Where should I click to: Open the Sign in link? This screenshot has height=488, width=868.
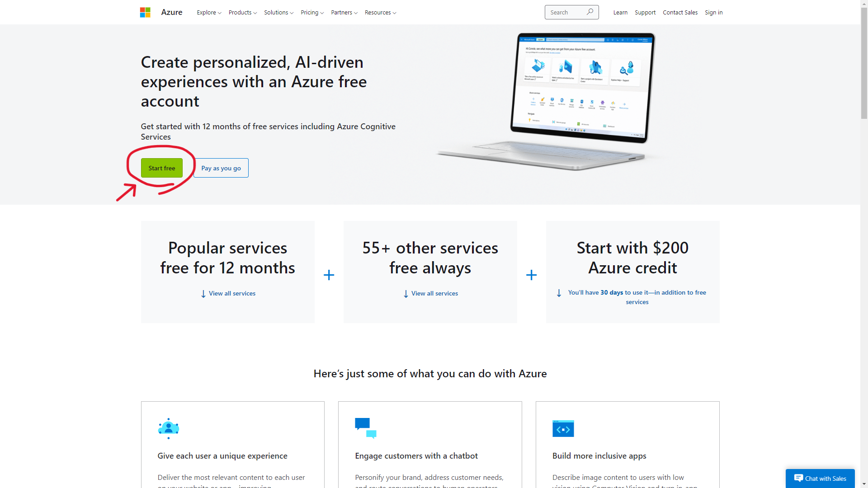[x=713, y=13]
